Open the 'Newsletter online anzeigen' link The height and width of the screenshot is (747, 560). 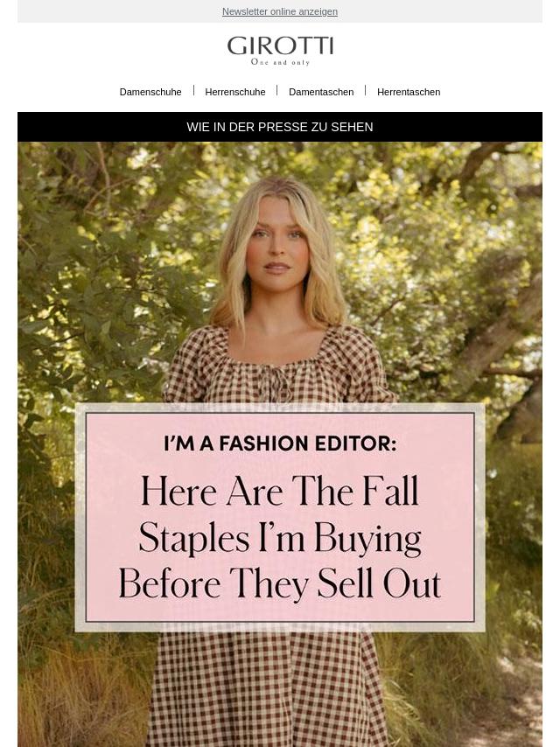tap(279, 11)
